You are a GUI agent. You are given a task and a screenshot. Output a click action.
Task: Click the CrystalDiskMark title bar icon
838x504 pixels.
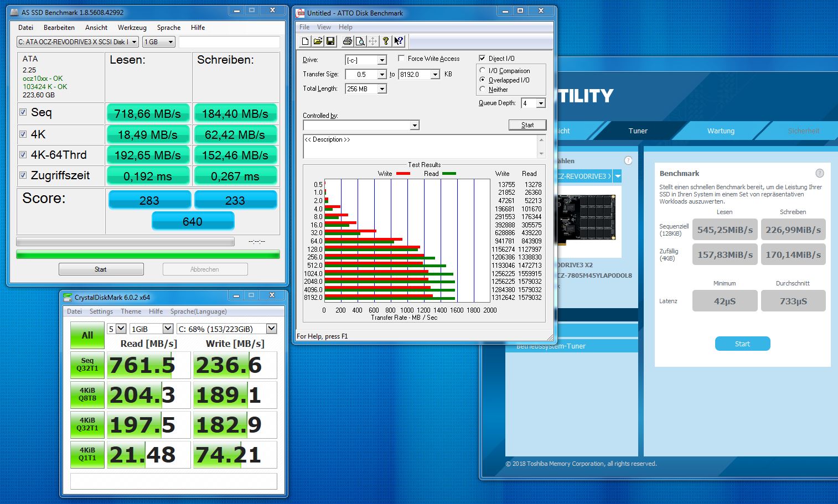point(68,297)
